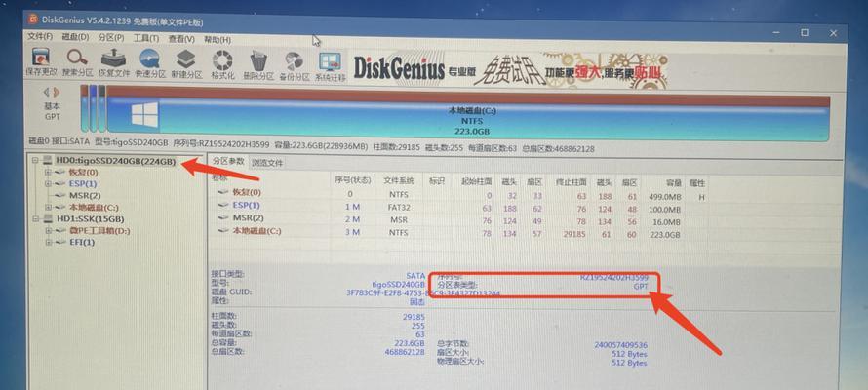The image size is (868, 390).
Task: Click the 搜索分区 magnifier toolbar icon
Action: tap(77, 58)
